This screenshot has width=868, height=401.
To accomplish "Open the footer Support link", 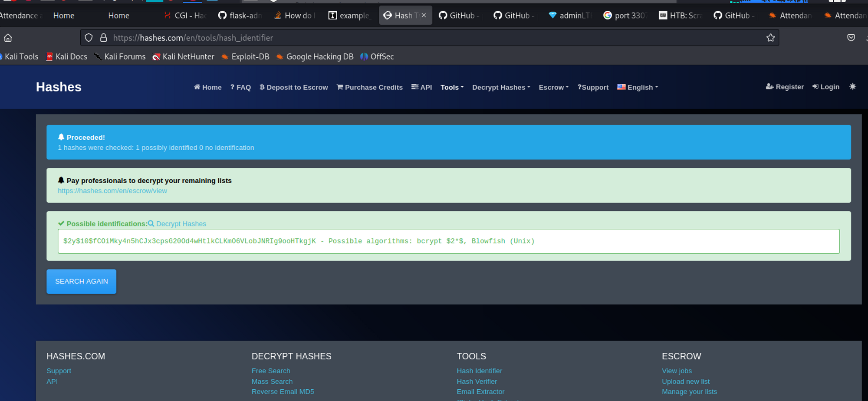I will point(59,371).
